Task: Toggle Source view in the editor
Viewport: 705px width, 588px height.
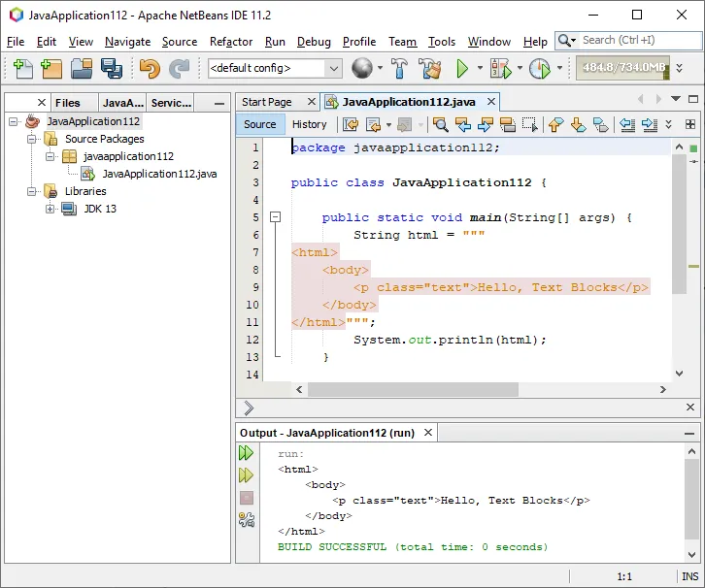Action: (x=260, y=124)
